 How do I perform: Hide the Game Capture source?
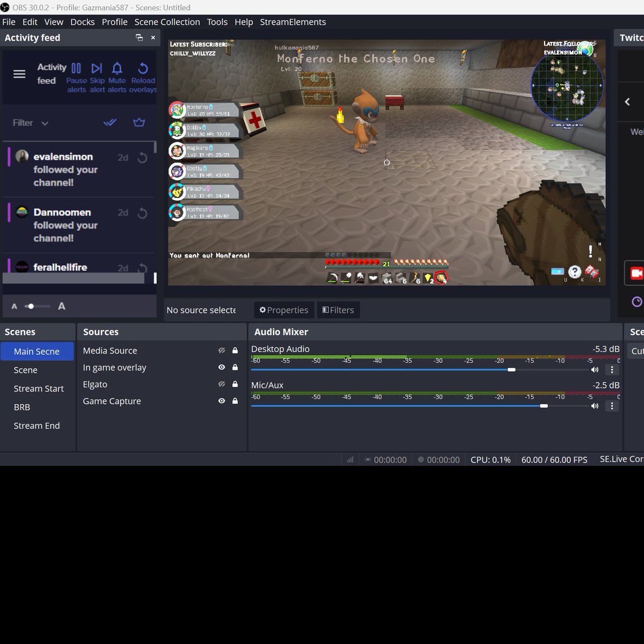[x=222, y=401]
